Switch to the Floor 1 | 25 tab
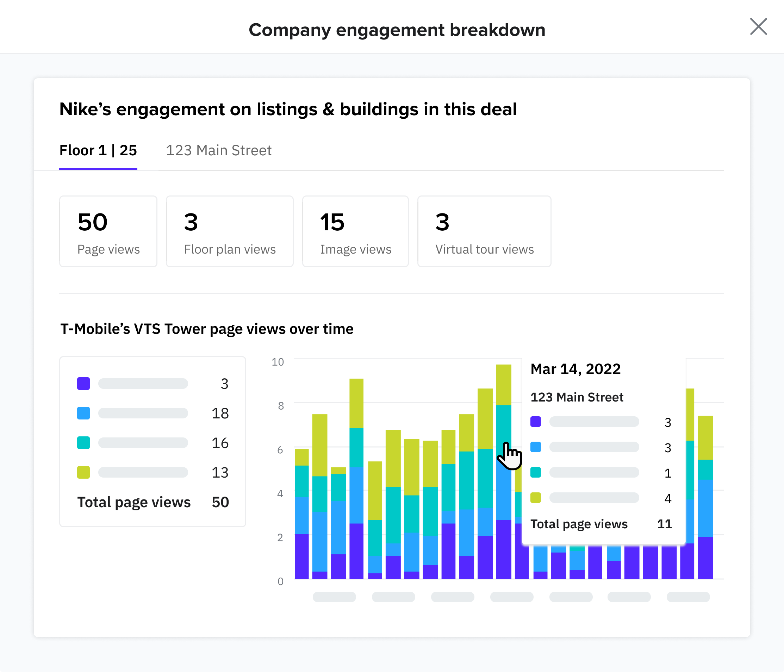 (98, 151)
